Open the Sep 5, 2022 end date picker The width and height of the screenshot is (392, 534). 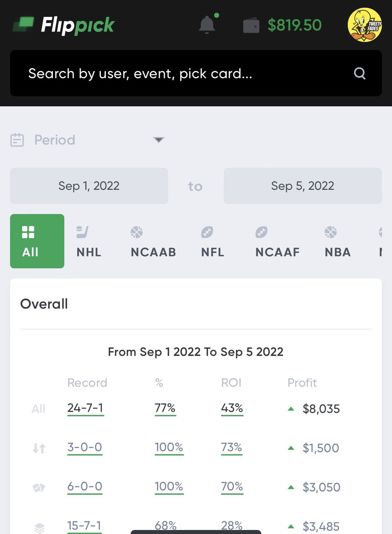pyautogui.click(x=303, y=186)
